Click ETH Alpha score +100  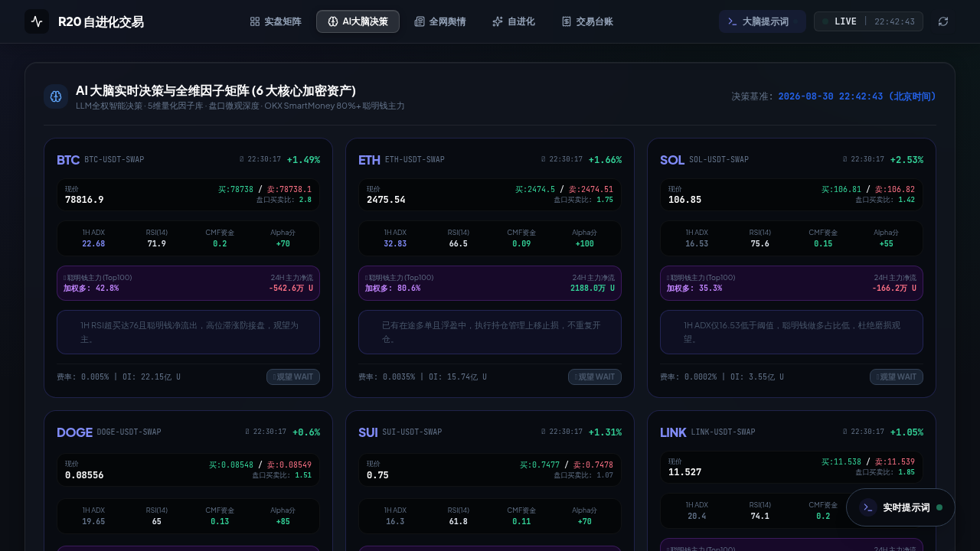(584, 244)
